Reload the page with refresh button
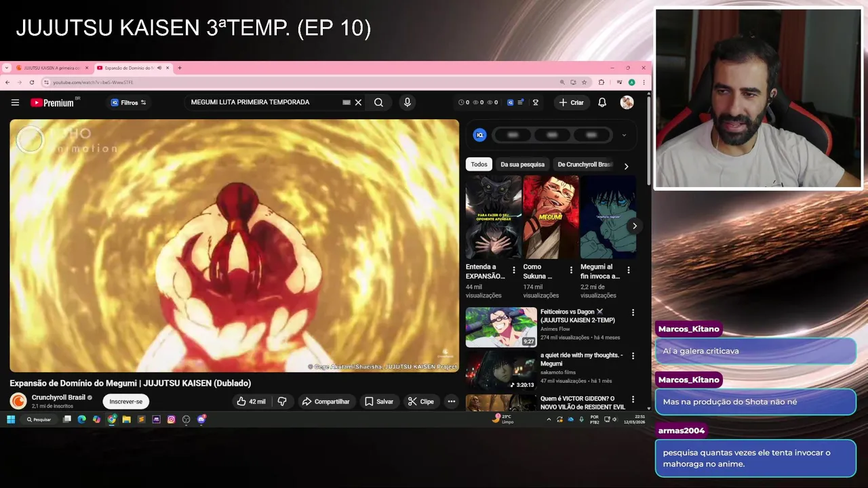Screen dimensions: 868x488 pyautogui.click(x=31, y=82)
